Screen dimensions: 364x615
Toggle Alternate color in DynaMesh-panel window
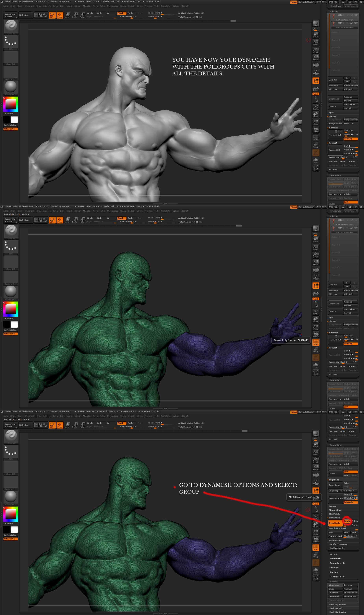click(x=11, y=539)
